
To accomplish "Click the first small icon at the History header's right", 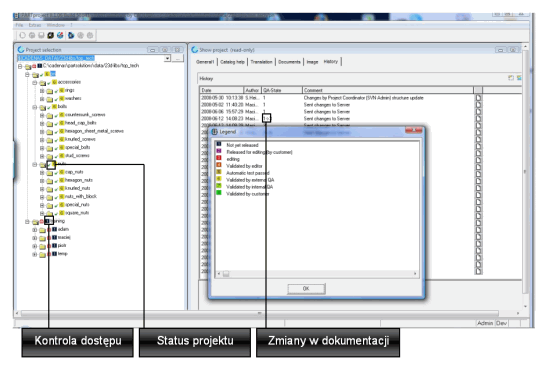I will (511, 78).
